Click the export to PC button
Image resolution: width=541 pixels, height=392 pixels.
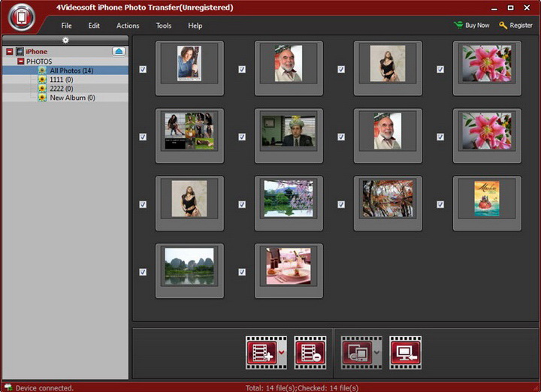pos(405,351)
